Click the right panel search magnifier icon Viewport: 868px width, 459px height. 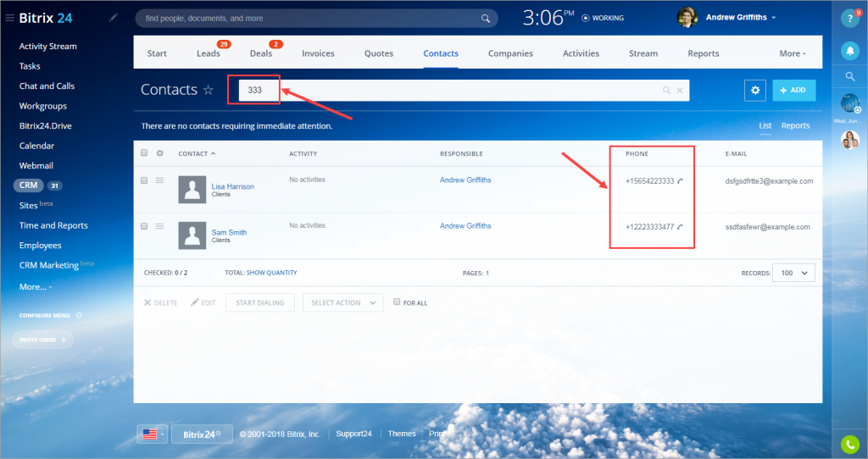point(850,76)
